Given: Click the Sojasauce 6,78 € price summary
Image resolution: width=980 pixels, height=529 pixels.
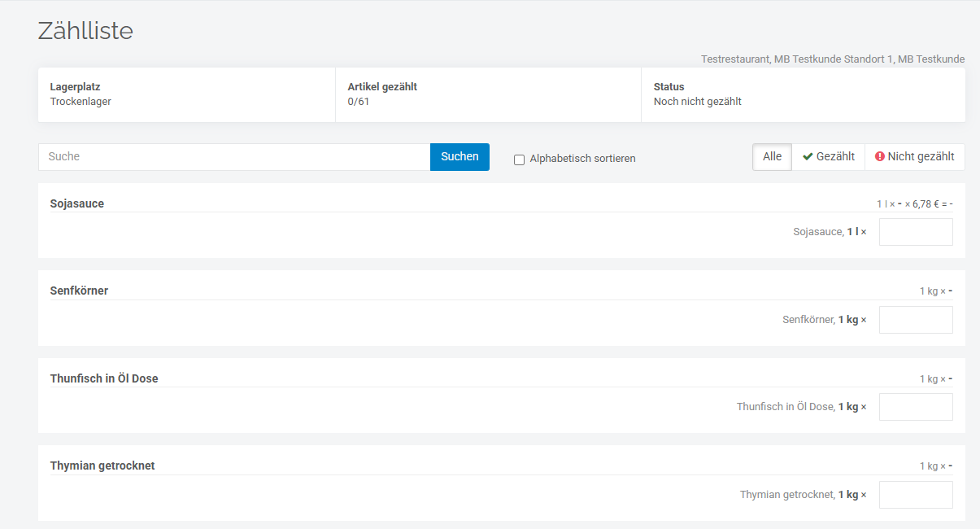Looking at the screenshot, I should 914,204.
